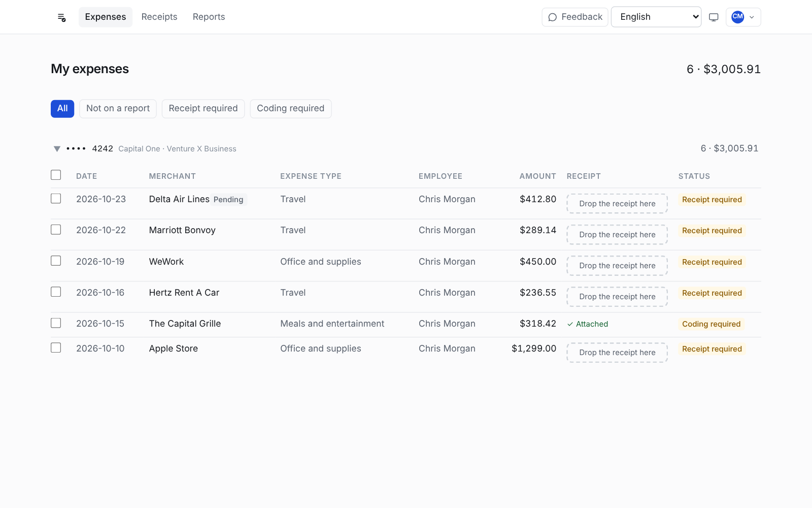The height and width of the screenshot is (508, 812).
Task: Switch to the Receipts tab
Action: pos(159,17)
